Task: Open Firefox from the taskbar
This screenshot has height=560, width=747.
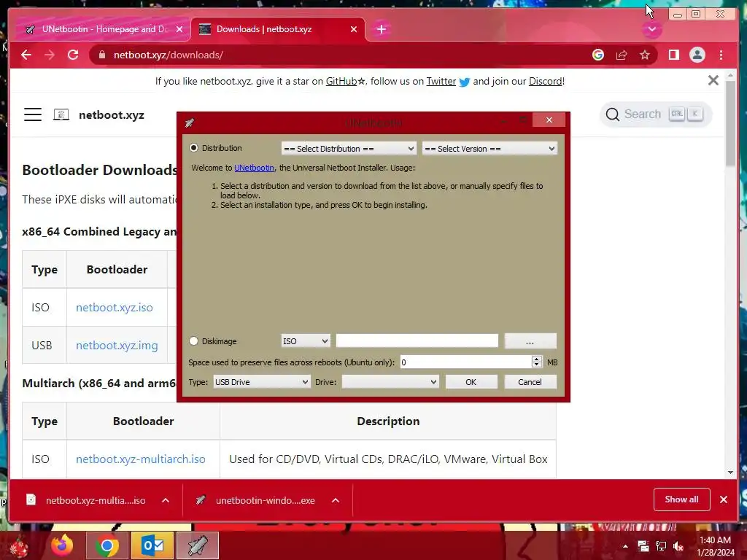Action: coord(62,545)
